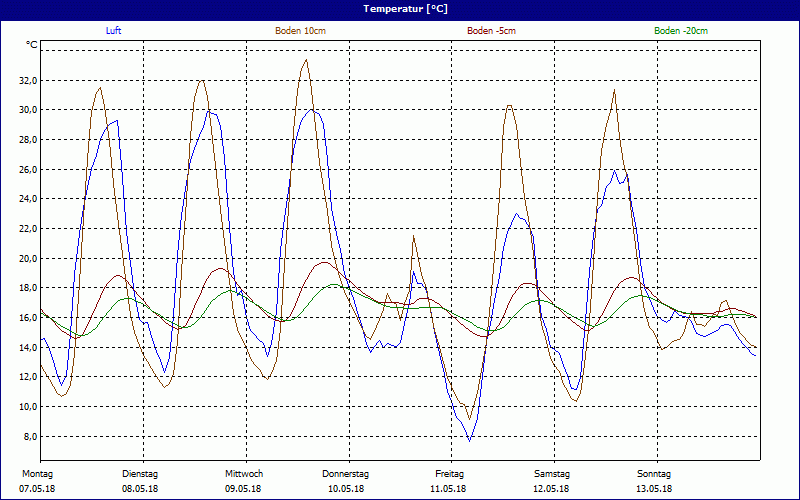The image size is (800, 500).
Task: Click the '°C' unit label on the axis
Action: (x=32, y=45)
